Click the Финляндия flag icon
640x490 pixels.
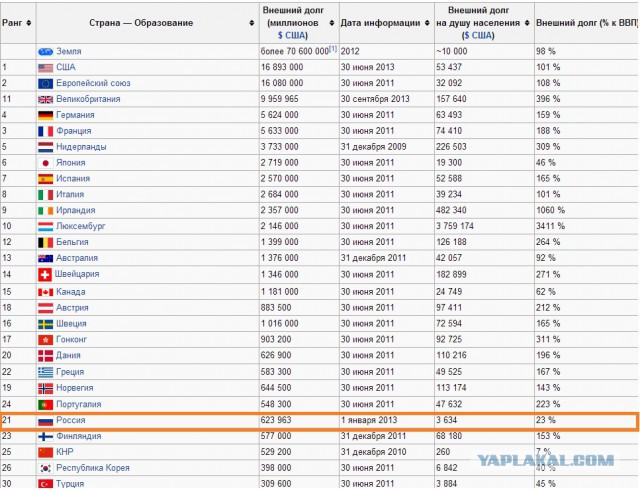click(x=45, y=437)
